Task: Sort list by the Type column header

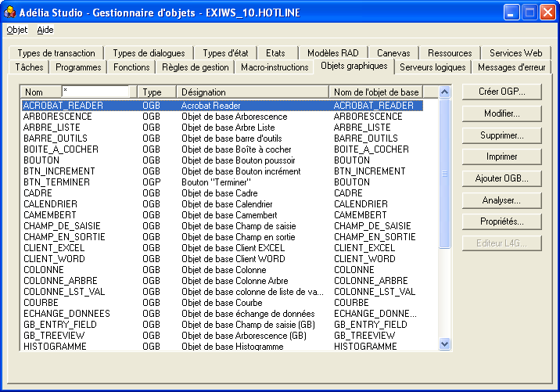Action: click(156, 92)
